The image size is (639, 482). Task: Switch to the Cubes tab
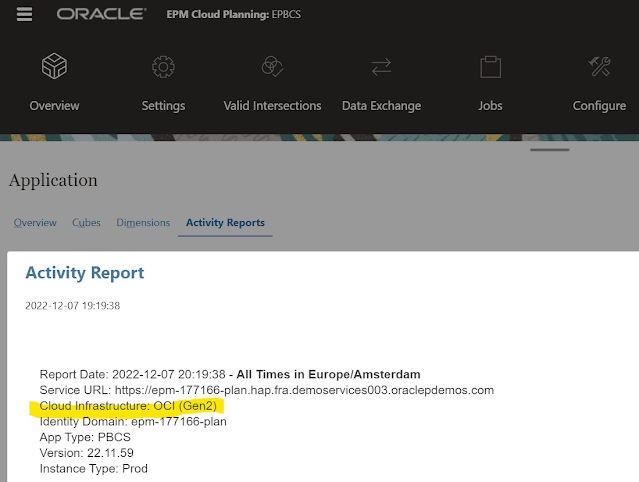point(86,223)
